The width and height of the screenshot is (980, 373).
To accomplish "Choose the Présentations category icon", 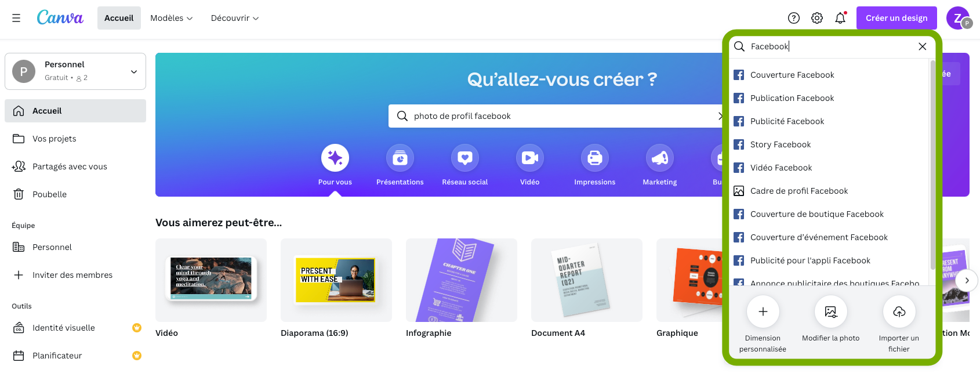I will pyautogui.click(x=400, y=158).
